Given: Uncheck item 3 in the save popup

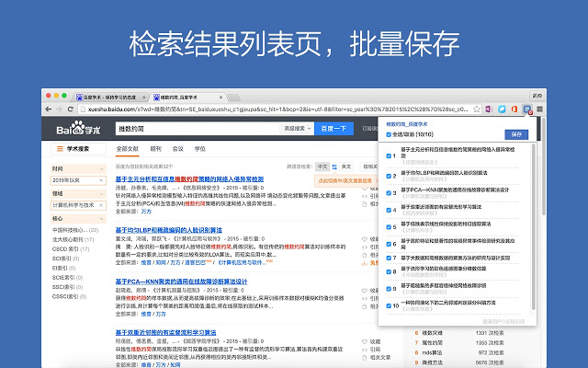Looking at the screenshot, I should pyautogui.click(x=389, y=193).
